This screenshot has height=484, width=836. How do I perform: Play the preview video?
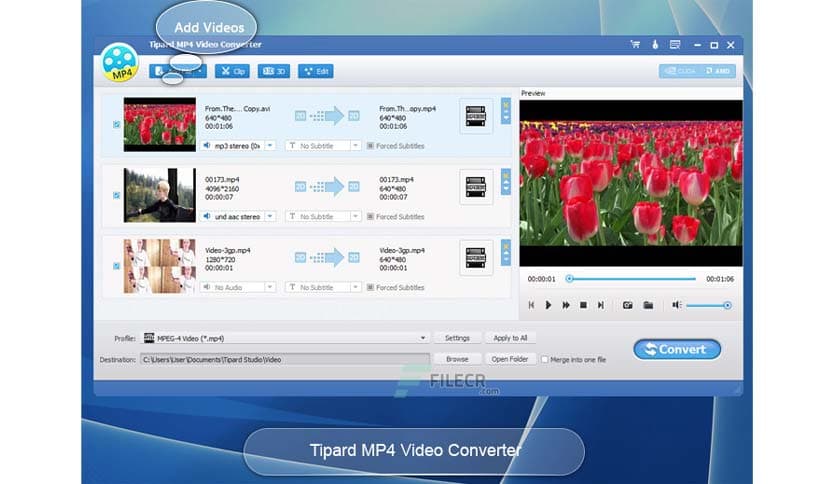[548, 305]
